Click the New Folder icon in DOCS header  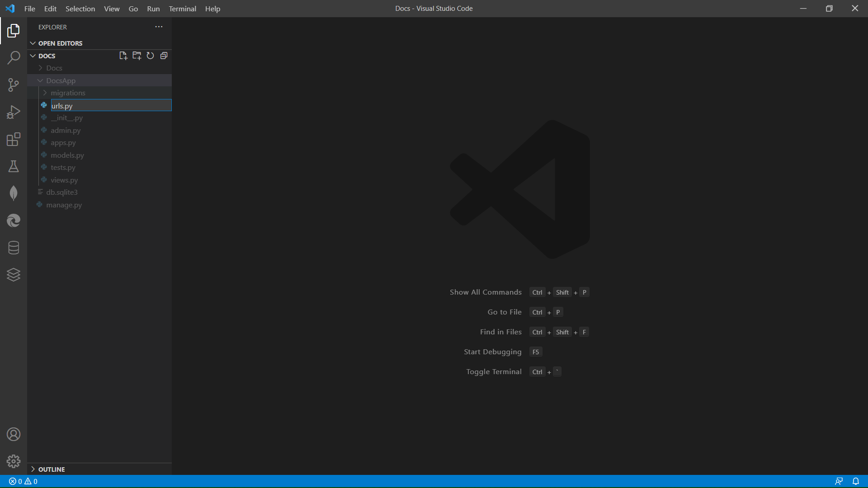137,56
